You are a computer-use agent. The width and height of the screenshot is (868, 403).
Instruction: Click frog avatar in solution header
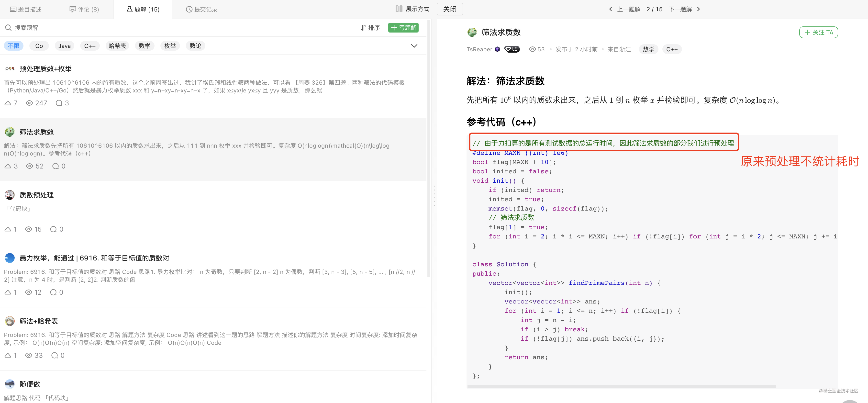pos(472,32)
